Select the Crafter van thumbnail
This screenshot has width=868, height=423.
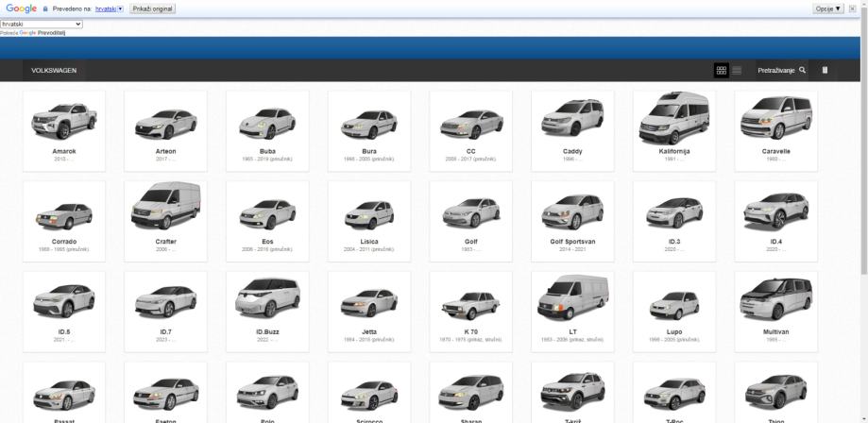click(x=165, y=205)
